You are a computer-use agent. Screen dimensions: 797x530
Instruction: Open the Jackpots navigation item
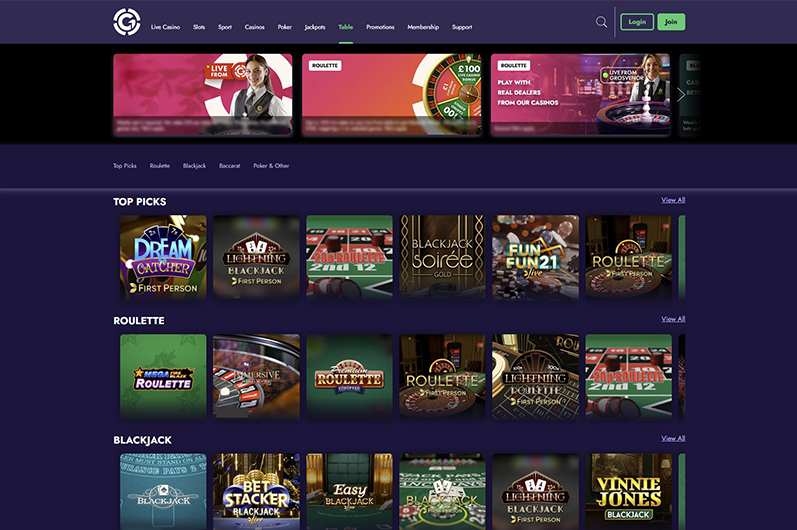pyautogui.click(x=314, y=27)
